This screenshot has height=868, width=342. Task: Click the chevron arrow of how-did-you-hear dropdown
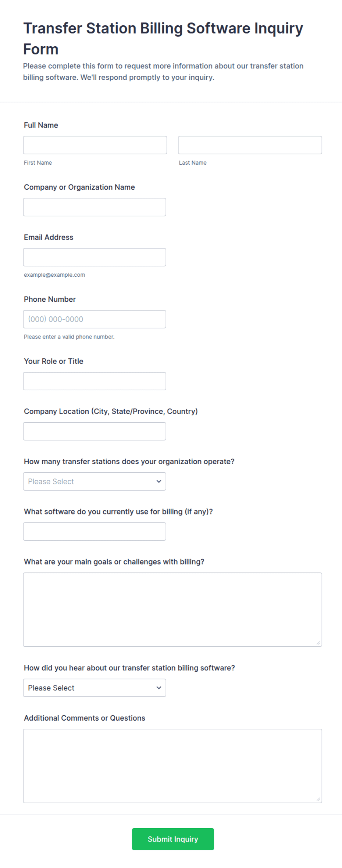click(x=158, y=688)
